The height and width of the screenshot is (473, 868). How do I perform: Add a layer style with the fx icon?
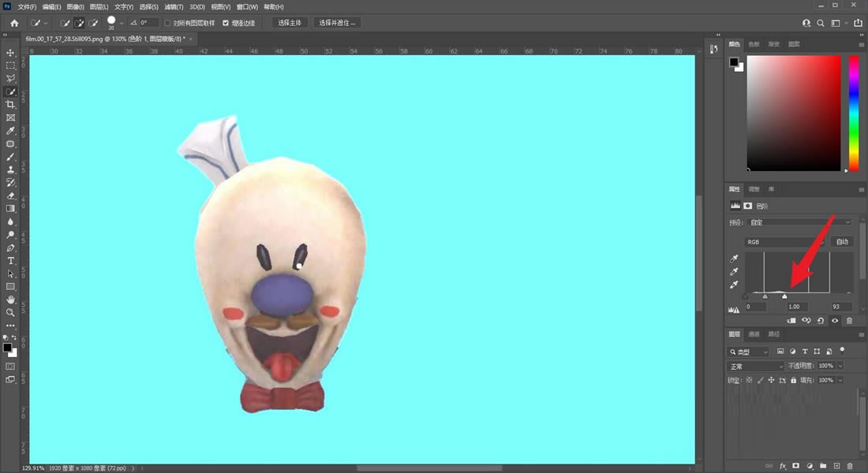tap(783, 467)
